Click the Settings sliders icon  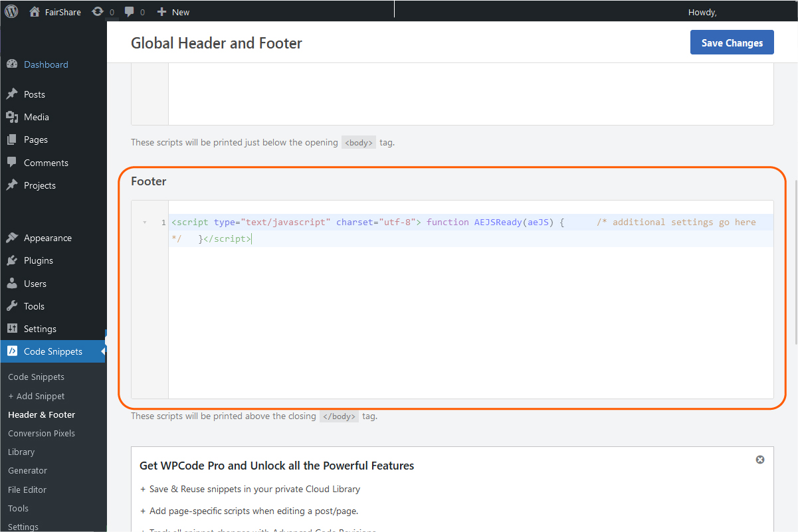coord(12,329)
